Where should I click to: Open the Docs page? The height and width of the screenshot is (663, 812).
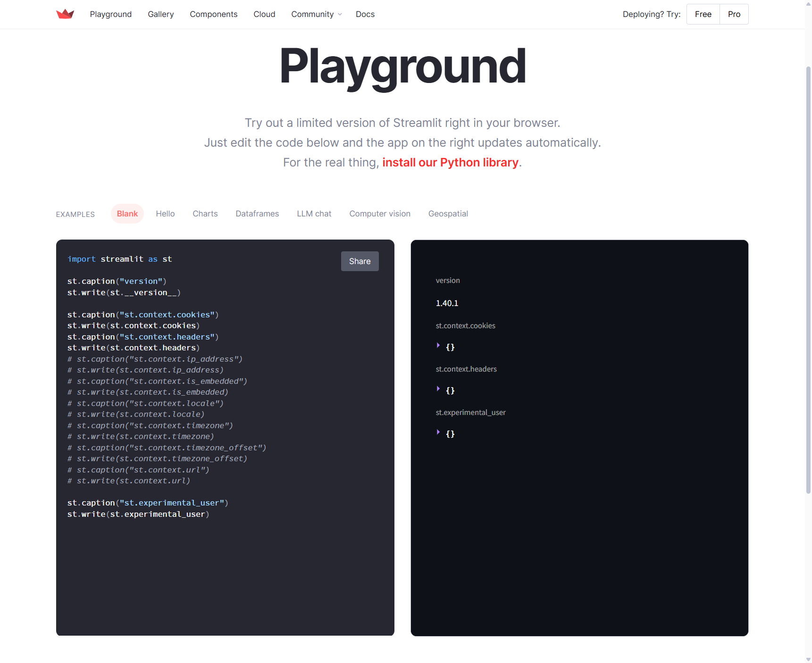tap(365, 14)
